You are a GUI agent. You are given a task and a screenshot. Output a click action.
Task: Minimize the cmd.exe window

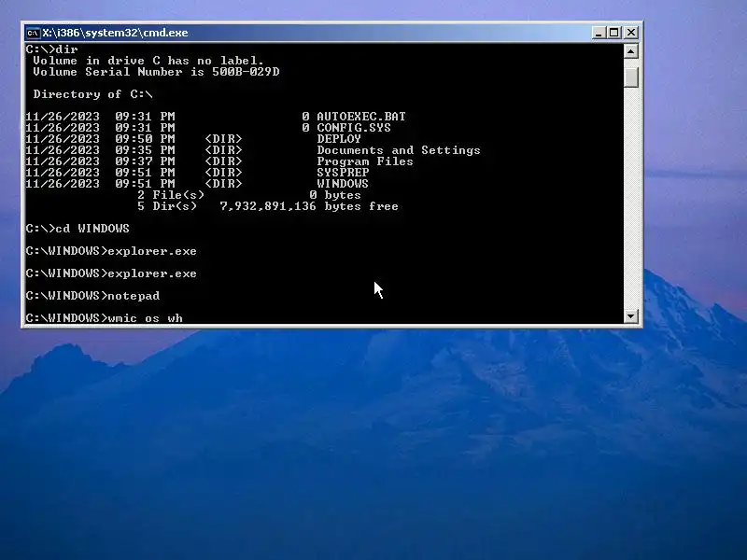pyautogui.click(x=599, y=33)
